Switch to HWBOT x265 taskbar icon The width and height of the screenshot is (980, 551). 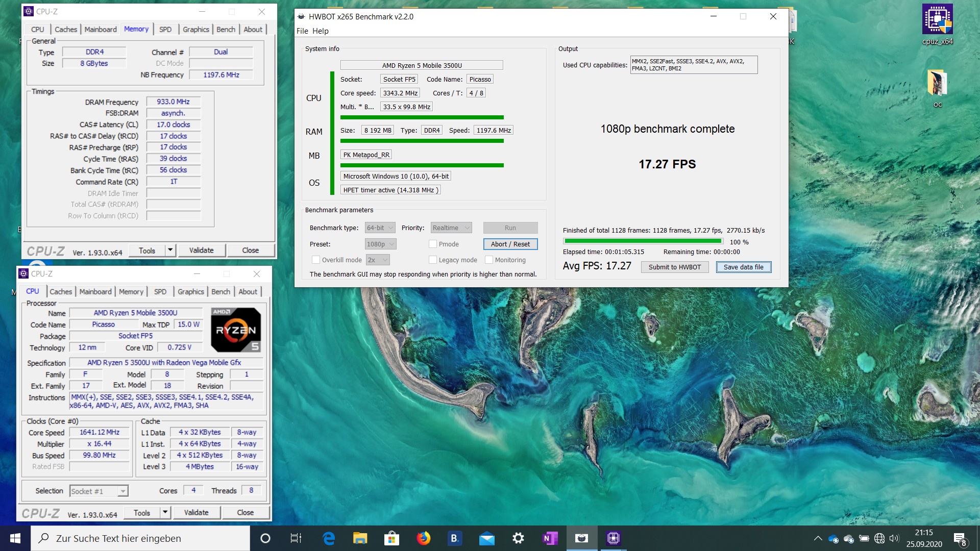pos(581,538)
